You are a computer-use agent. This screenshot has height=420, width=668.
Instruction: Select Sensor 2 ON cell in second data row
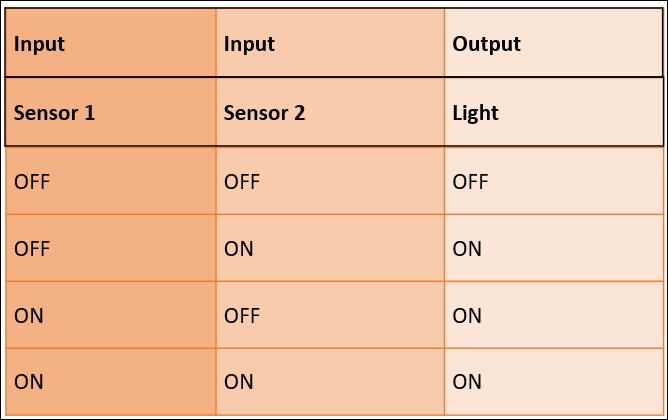pyautogui.click(x=330, y=248)
